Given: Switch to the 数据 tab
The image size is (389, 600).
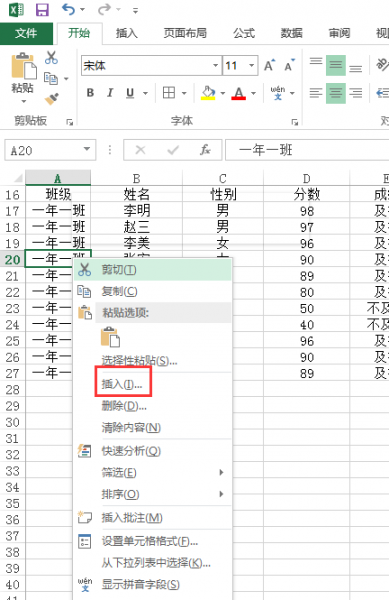Looking at the screenshot, I should 291,34.
